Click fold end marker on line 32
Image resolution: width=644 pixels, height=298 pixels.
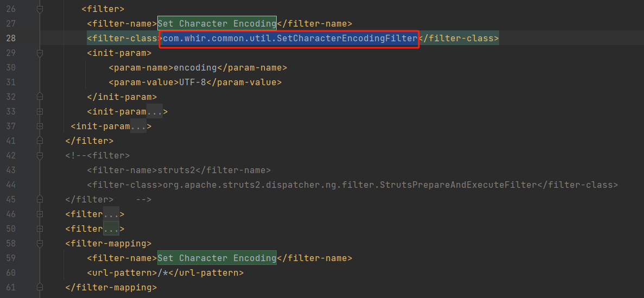40,97
